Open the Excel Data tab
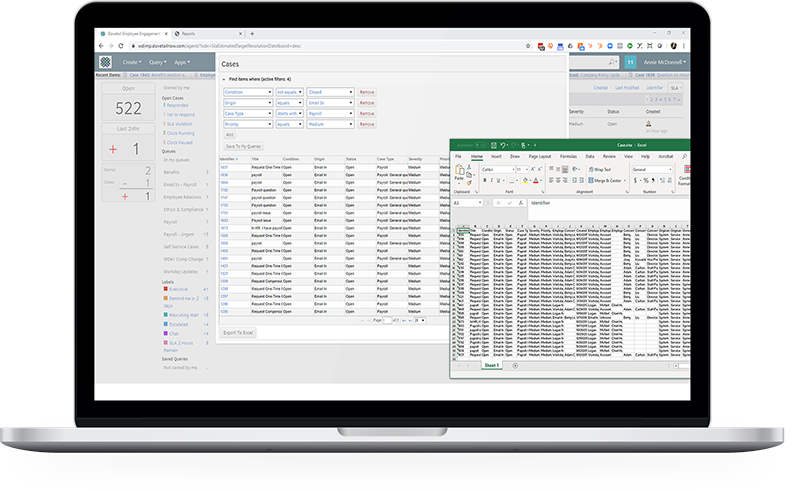The width and height of the screenshot is (800, 491). coord(590,156)
